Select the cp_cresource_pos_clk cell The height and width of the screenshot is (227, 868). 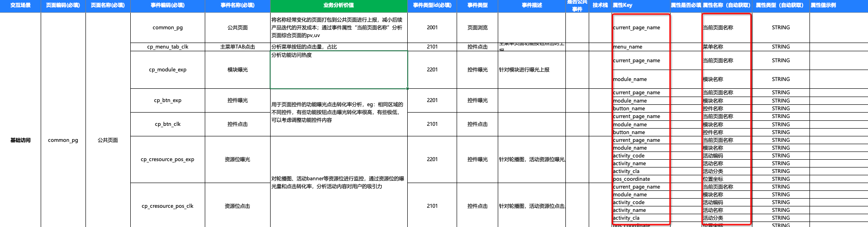click(x=168, y=206)
